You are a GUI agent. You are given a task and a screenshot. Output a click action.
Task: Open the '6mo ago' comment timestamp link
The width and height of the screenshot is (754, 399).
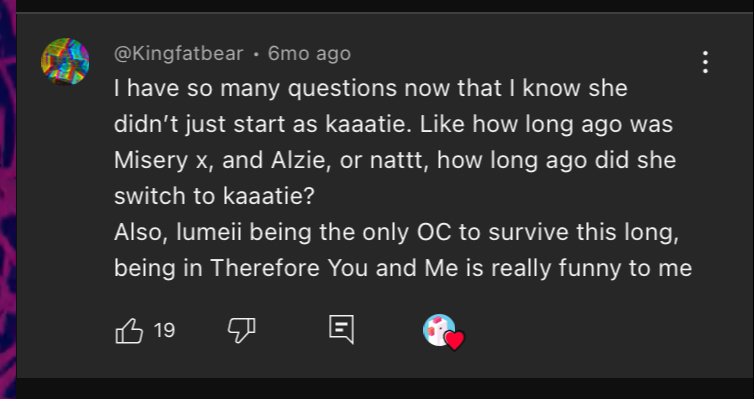309,53
